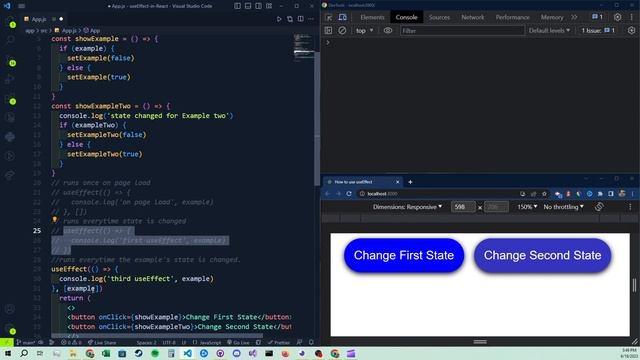Open the Windows Start menu

[7, 353]
